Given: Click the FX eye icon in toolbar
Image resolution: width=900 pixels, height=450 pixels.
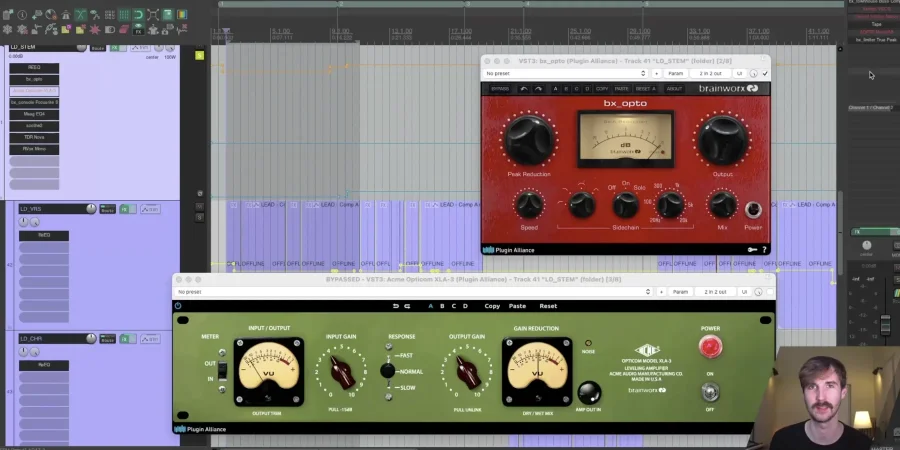Looking at the screenshot, I should point(138,29).
